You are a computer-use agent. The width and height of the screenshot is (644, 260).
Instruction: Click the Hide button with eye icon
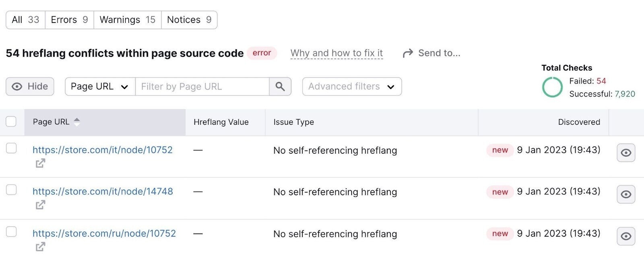click(x=30, y=87)
